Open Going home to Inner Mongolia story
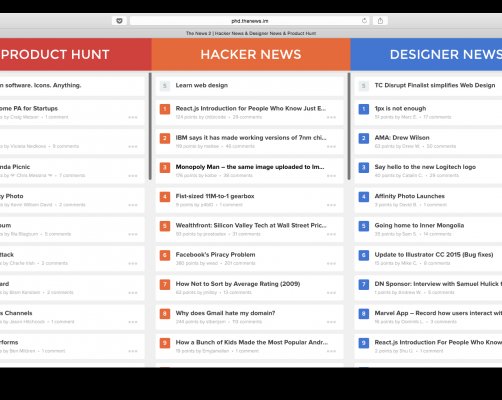This screenshot has height=400, width=502. (419, 225)
